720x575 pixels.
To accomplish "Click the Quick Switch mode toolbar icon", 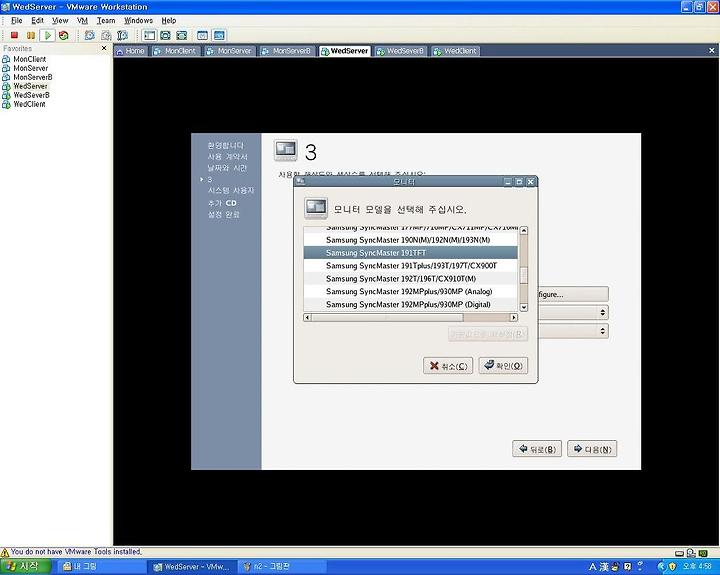I will tap(165, 35).
